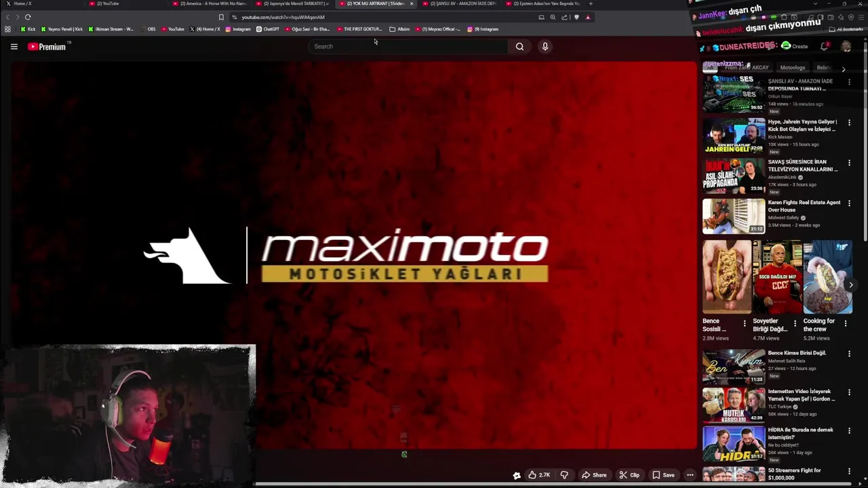Open options for SAVAŞ SÜRESİNCE İRAN video

tap(849, 163)
